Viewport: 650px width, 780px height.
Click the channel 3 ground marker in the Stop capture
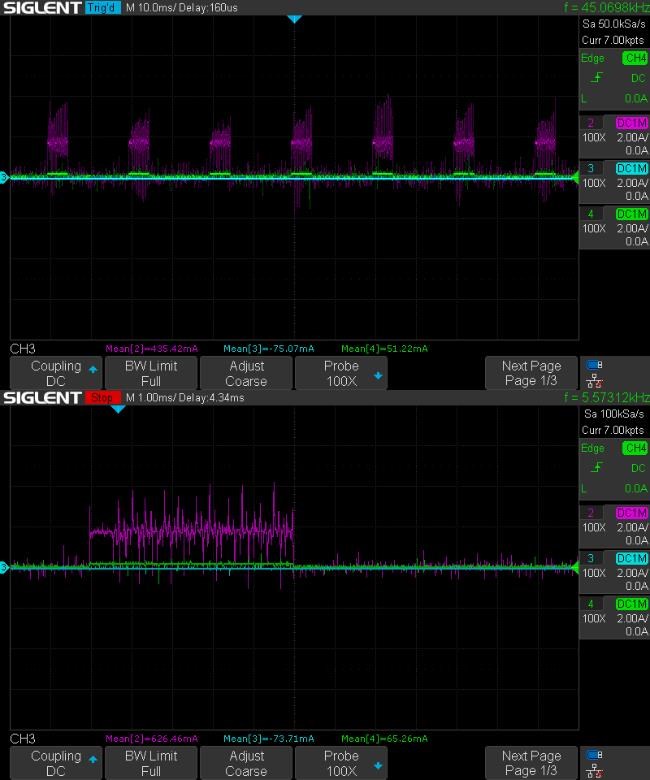click(4, 567)
